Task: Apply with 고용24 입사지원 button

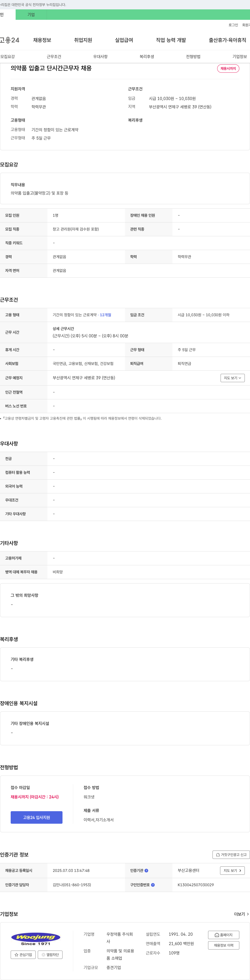Action: [x=36, y=817]
